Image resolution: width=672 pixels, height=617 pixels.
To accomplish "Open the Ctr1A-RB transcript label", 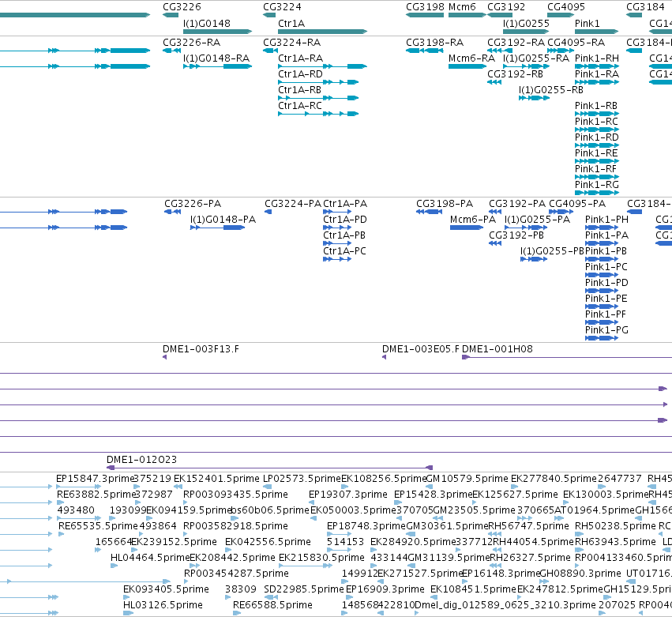I will tap(299, 90).
